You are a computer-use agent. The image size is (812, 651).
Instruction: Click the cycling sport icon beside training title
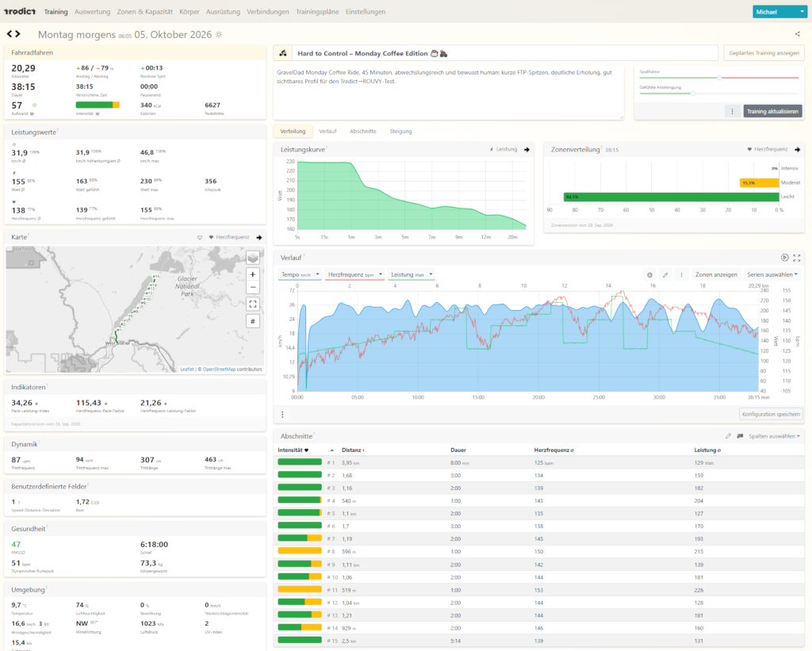[x=283, y=53]
